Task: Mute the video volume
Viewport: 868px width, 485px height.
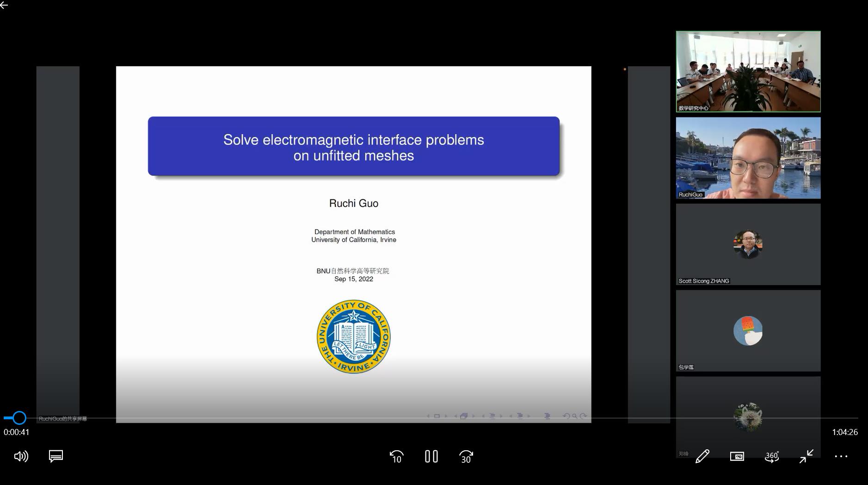Action: pyautogui.click(x=21, y=456)
